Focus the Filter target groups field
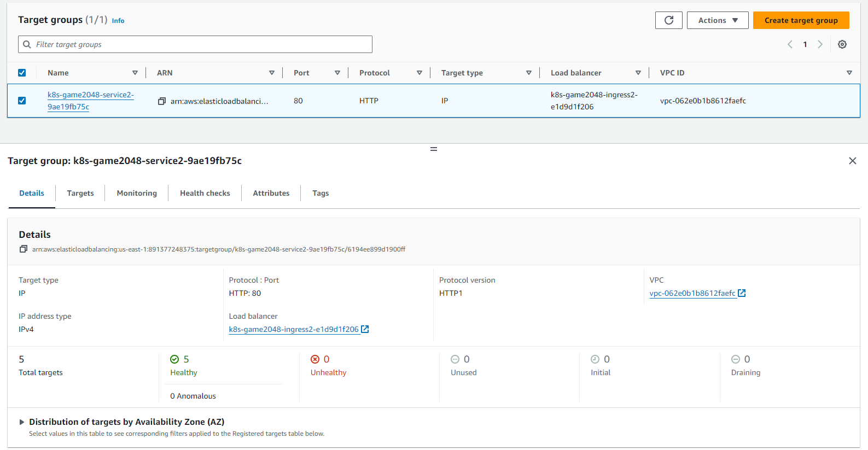Viewport: 868px width, 450px height. pyautogui.click(x=195, y=44)
